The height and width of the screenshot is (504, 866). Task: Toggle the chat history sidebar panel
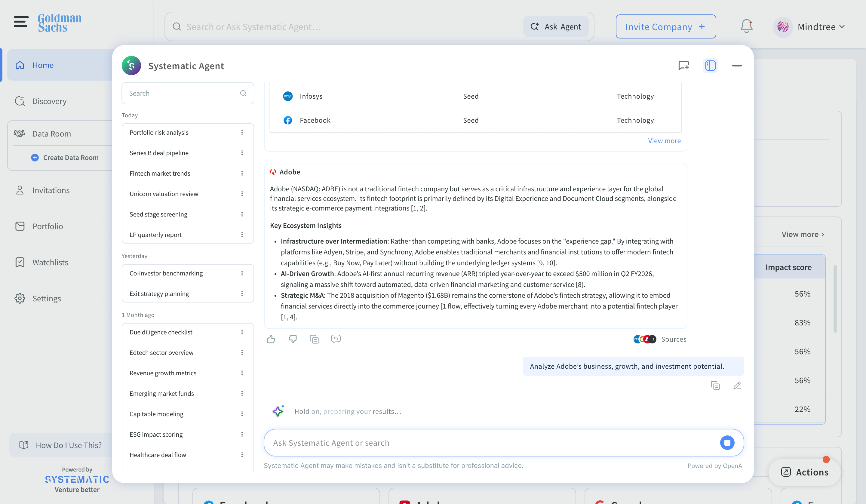[710, 65]
